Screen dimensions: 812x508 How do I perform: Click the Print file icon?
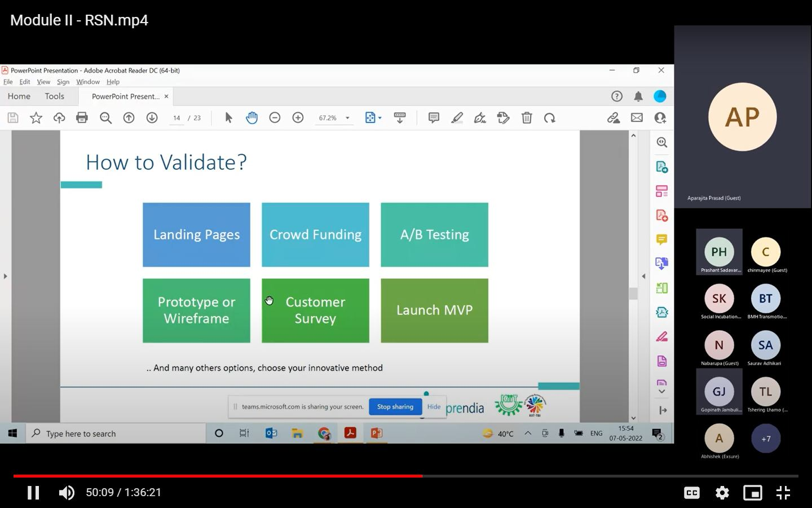(x=82, y=117)
